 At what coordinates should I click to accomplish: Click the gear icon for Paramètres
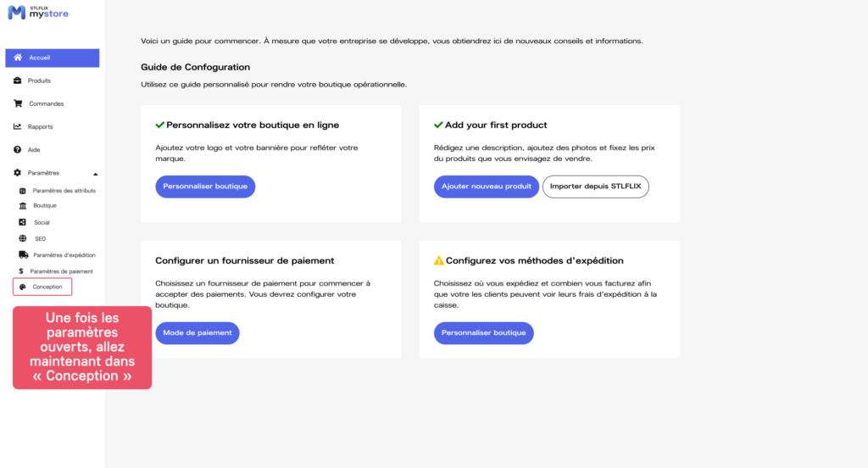tap(18, 173)
